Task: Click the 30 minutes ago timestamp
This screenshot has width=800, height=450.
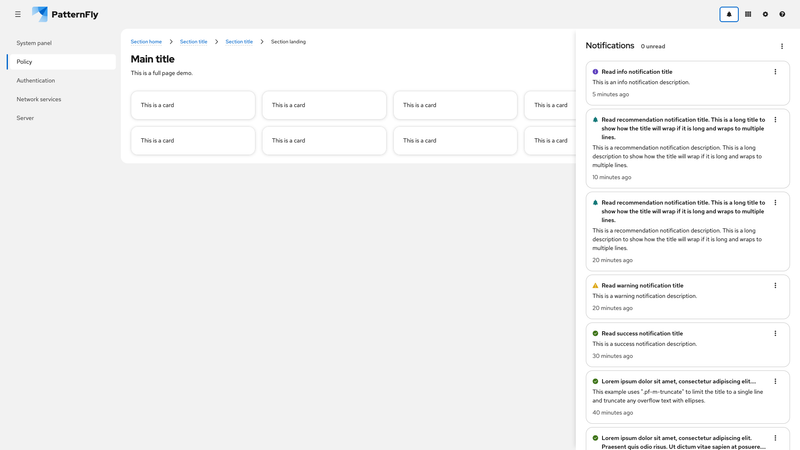Action: (612, 356)
